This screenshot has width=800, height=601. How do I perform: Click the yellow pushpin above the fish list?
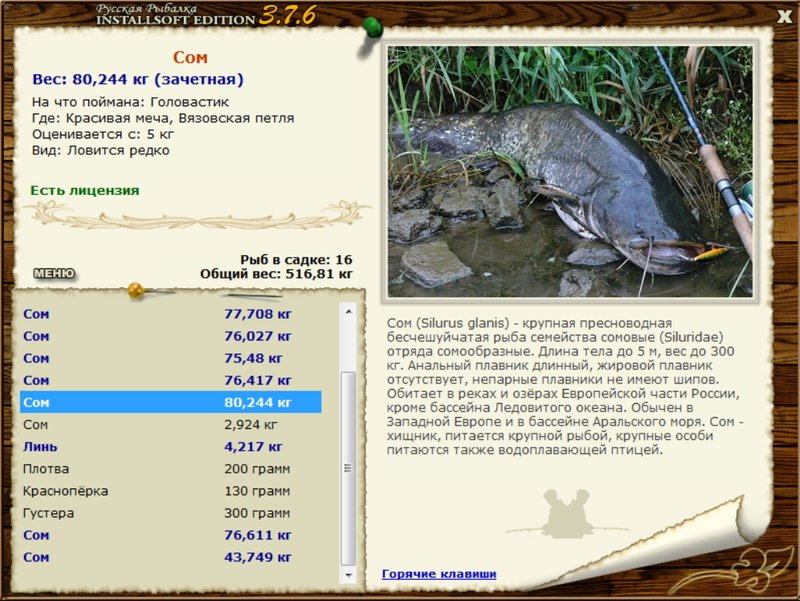click(136, 291)
